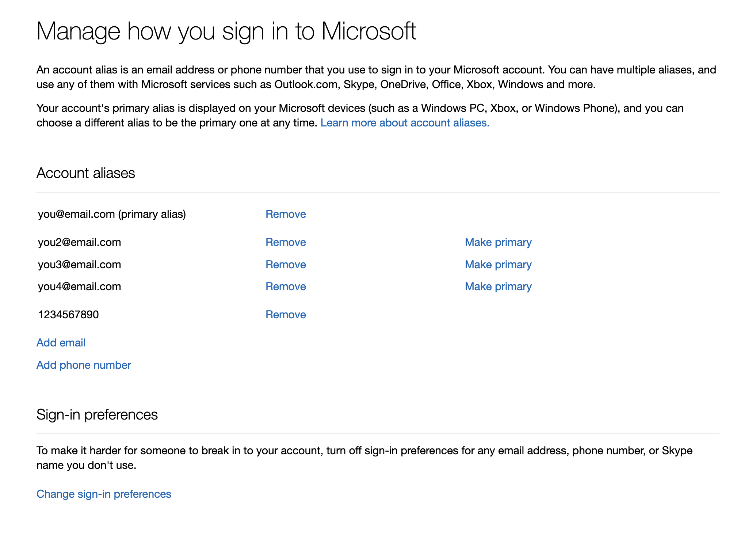This screenshot has height=535, width=756.
Task: Open 'Learn more about account aliases' link
Action: point(405,123)
